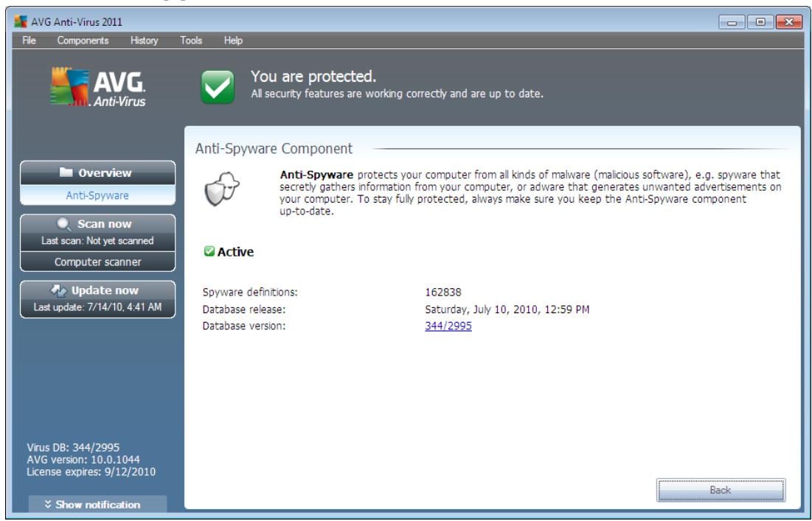Open the Help menu
The width and height of the screenshot is (812, 521).
click(x=233, y=41)
